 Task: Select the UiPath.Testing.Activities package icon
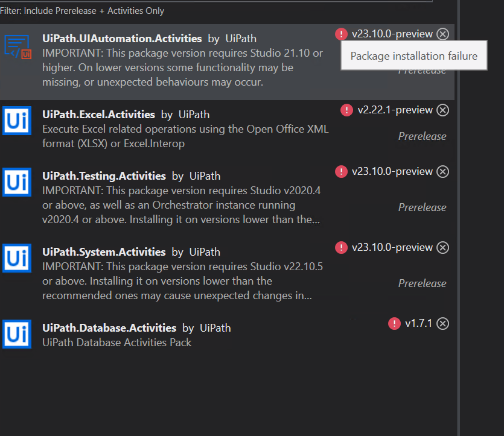16,182
